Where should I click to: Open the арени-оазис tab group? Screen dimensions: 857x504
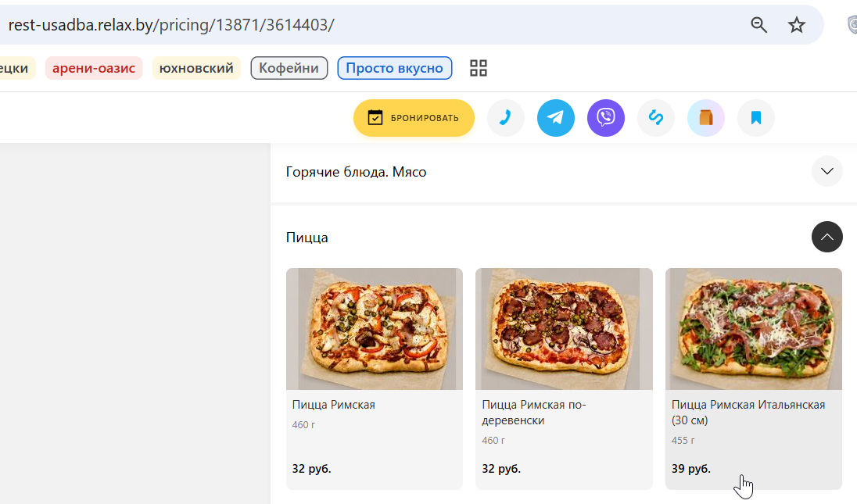94,68
